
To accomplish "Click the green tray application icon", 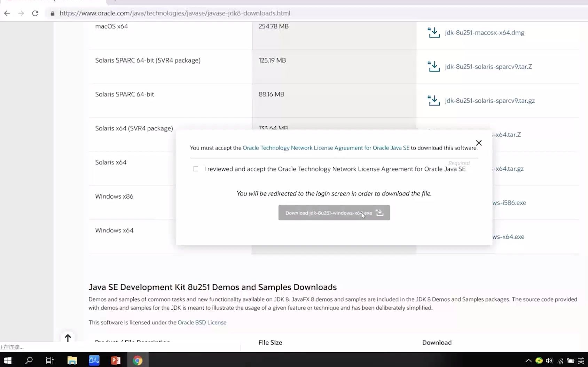I will (539, 361).
